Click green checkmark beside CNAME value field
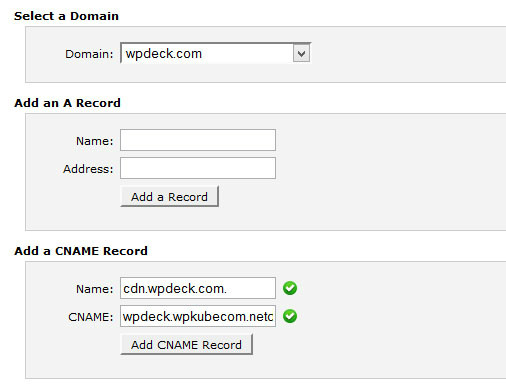The height and width of the screenshot is (392, 506). [290, 316]
